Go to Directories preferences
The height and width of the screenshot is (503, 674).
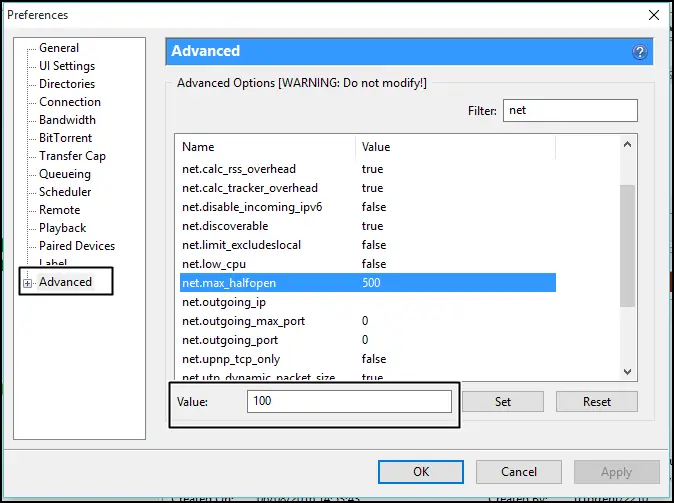(67, 84)
